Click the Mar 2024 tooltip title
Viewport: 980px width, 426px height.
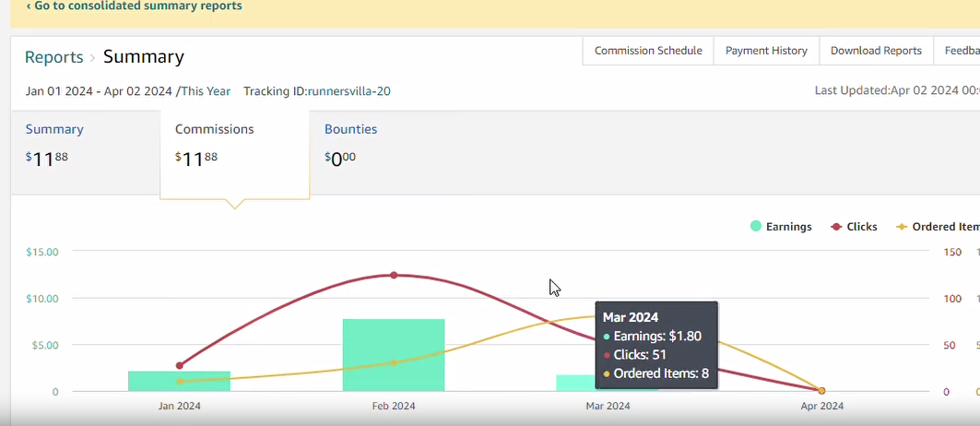[631, 317]
